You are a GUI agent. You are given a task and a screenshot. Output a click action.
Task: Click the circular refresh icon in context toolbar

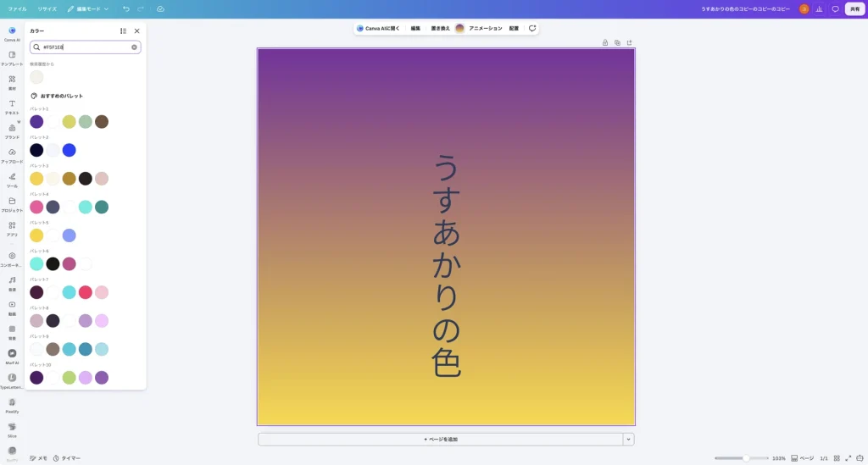point(532,28)
